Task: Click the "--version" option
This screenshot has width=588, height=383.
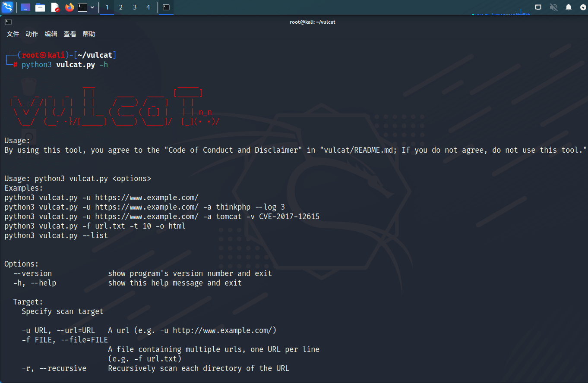Action: (32, 273)
